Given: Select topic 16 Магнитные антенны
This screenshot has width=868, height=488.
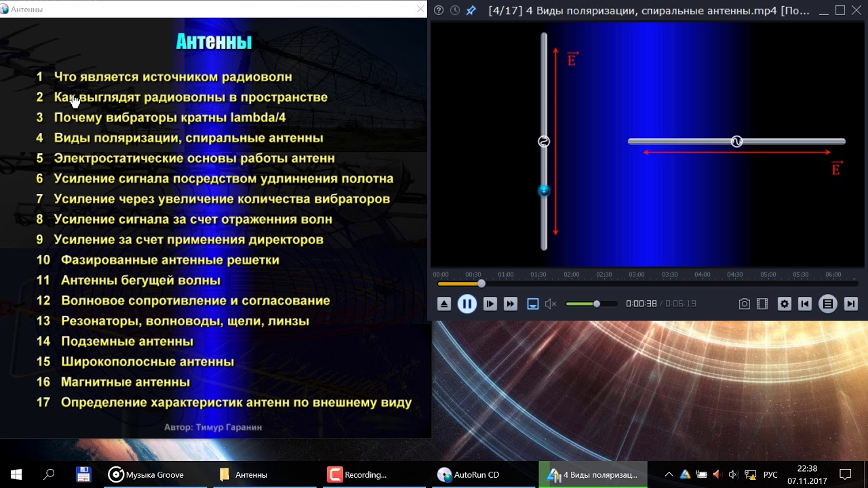Looking at the screenshot, I should pyautogui.click(x=113, y=382).
